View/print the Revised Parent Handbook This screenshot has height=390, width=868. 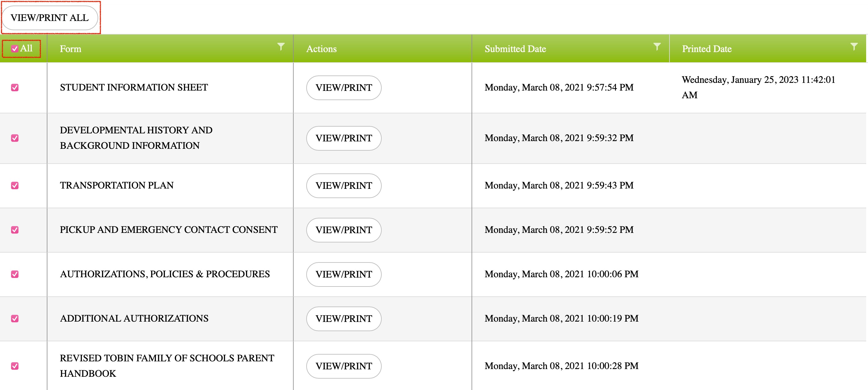tap(344, 366)
